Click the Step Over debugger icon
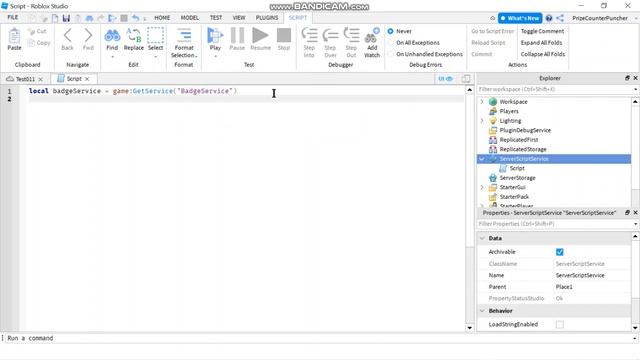 (330, 36)
